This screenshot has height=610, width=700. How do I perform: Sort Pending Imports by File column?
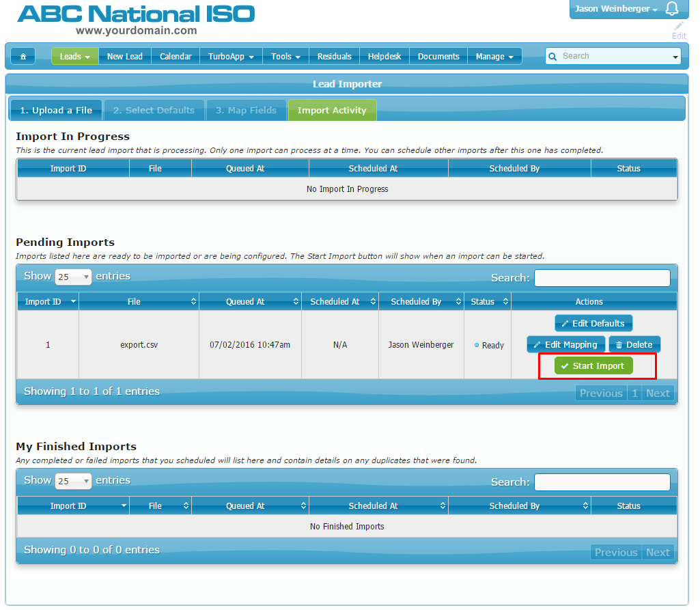pyautogui.click(x=139, y=301)
